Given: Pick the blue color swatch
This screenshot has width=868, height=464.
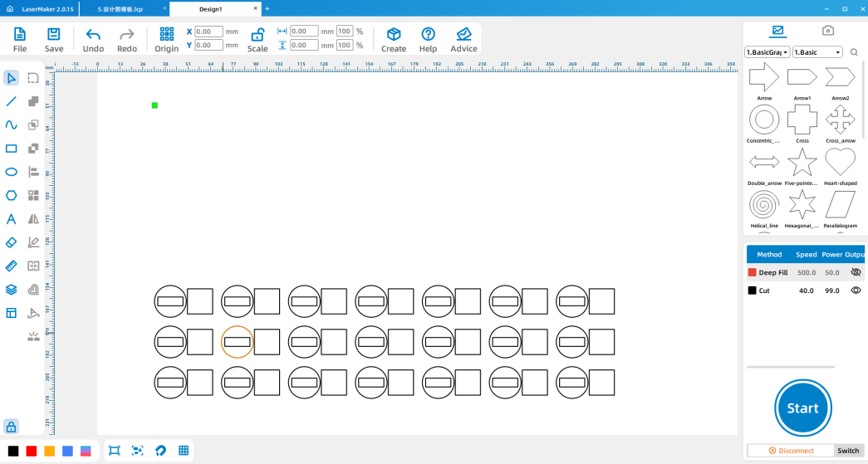Looking at the screenshot, I should (67, 451).
